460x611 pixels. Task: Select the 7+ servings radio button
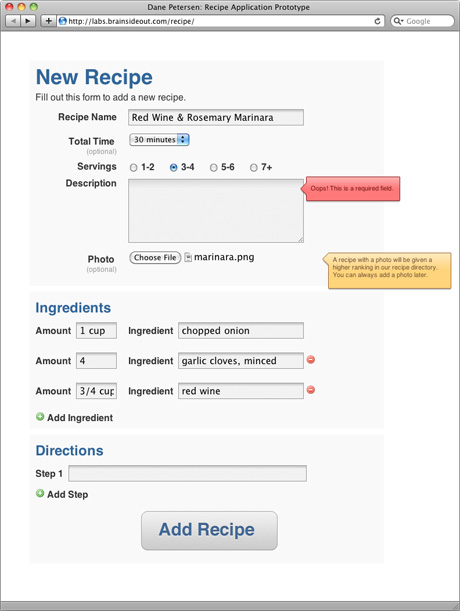(254, 168)
